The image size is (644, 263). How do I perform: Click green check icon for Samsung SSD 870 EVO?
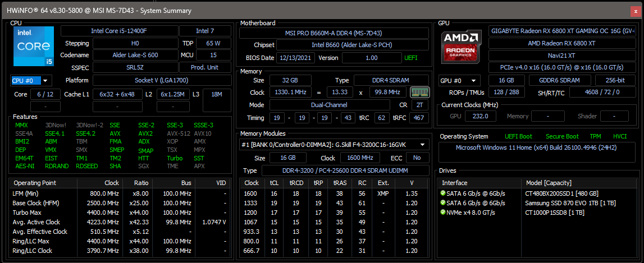tap(443, 202)
